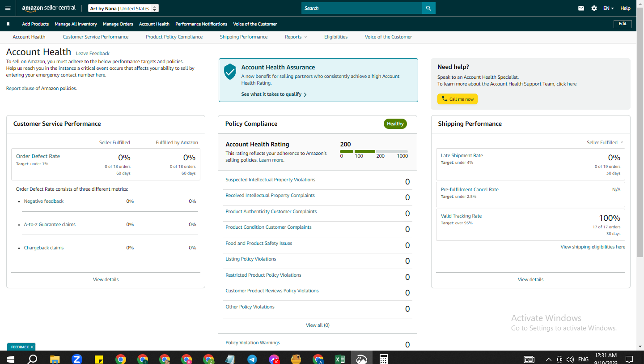Image resolution: width=644 pixels, height=364 pixels.
Task: Click the Healthy status badge
Action: click(x=395, y=124)
